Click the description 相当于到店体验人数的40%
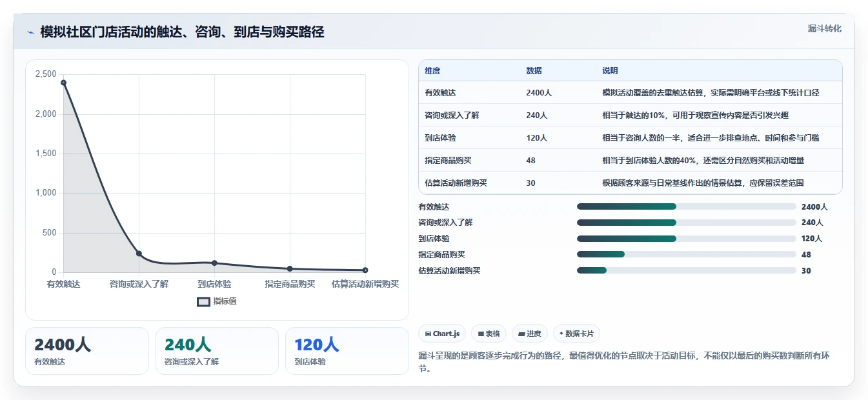This screenshot has width=868, height=400. [703, 160]
